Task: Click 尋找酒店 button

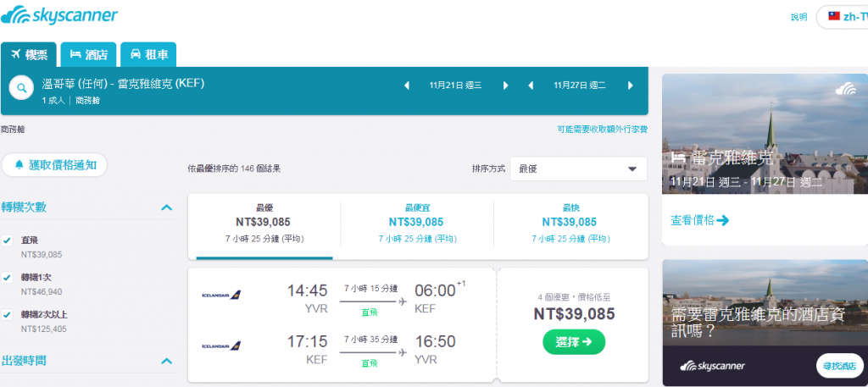Action: (x=839, y=366)
